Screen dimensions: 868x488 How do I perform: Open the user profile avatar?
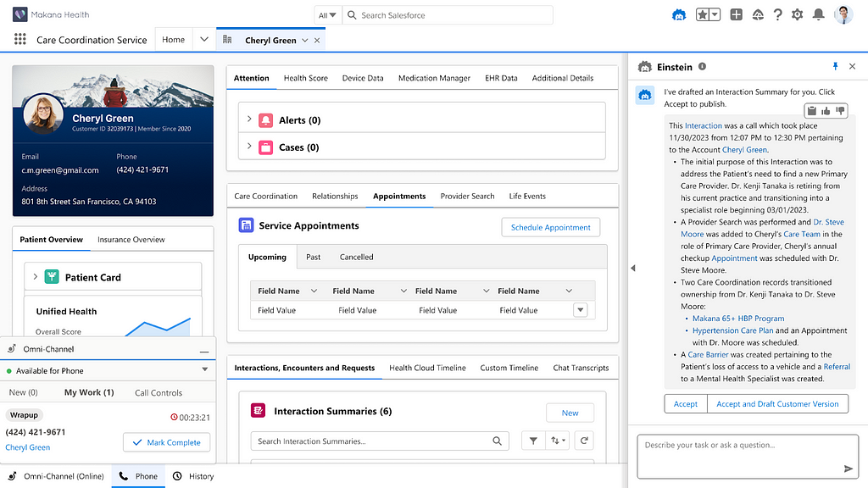[x=843, y=15]
